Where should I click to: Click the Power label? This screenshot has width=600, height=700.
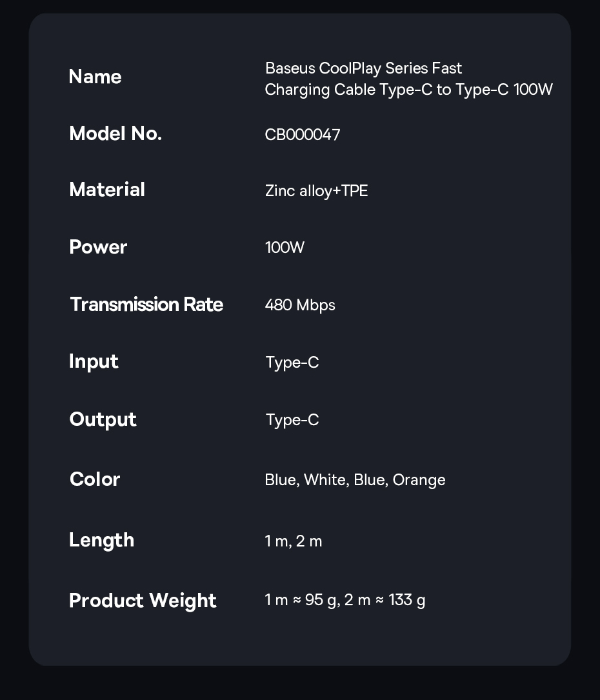pyautogui.click(x=98, y=247)
